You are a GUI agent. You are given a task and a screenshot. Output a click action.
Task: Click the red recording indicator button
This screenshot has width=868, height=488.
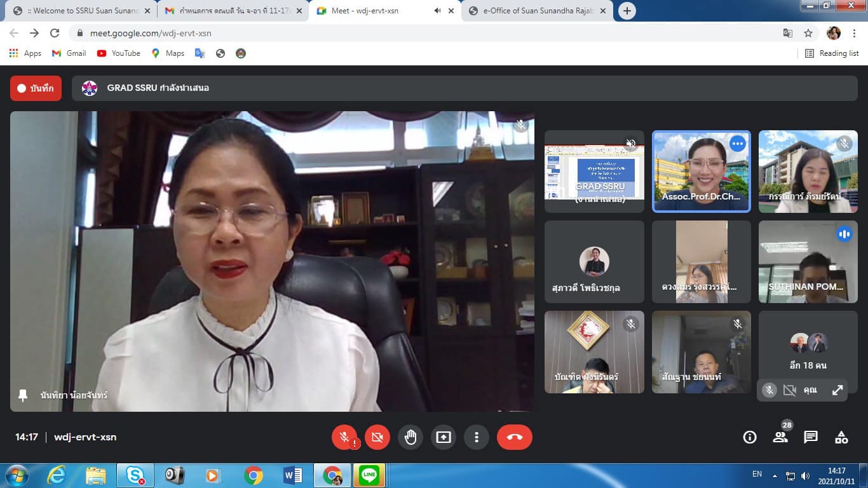coord(36,88)
